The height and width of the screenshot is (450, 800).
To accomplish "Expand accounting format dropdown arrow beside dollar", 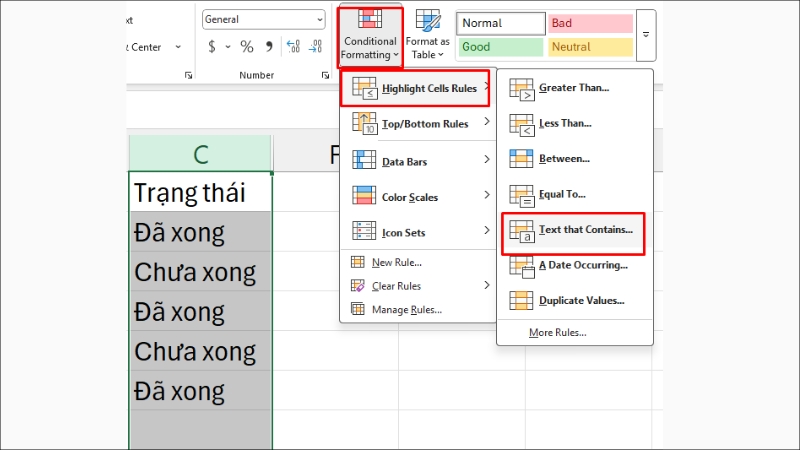I will pos(228,47).
